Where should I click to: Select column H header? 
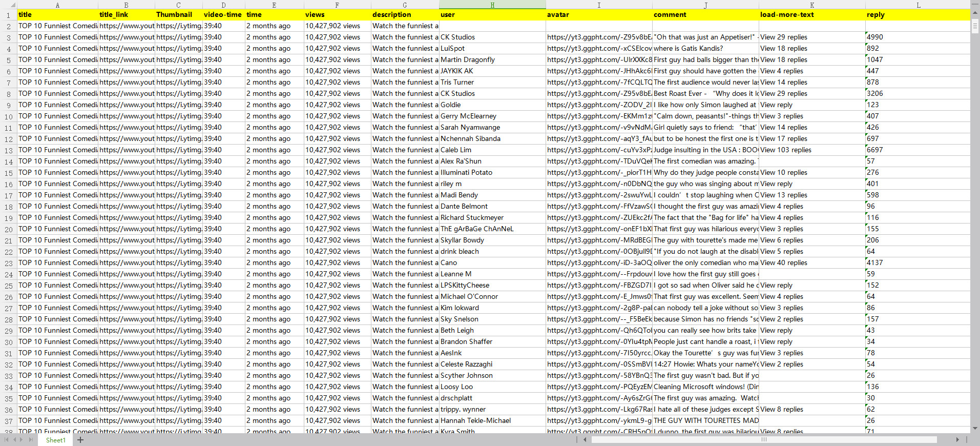[492, 5]
